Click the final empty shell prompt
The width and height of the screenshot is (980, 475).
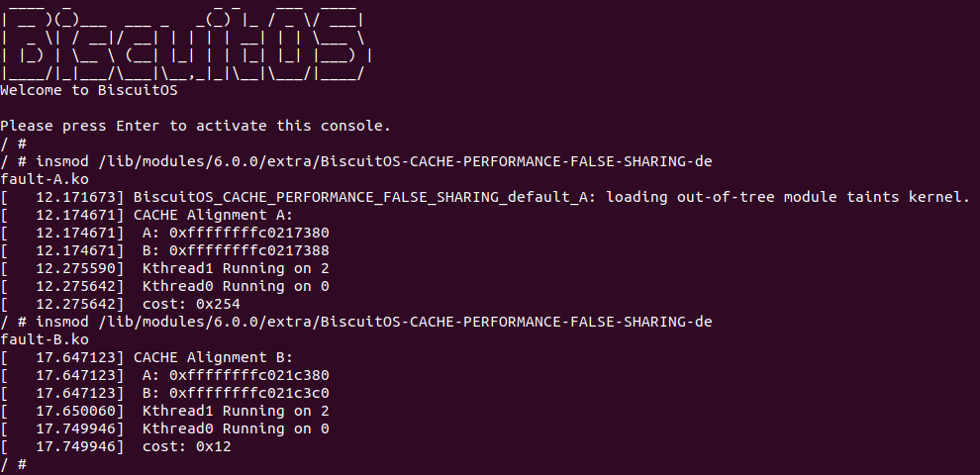click(x=14, y=464)
